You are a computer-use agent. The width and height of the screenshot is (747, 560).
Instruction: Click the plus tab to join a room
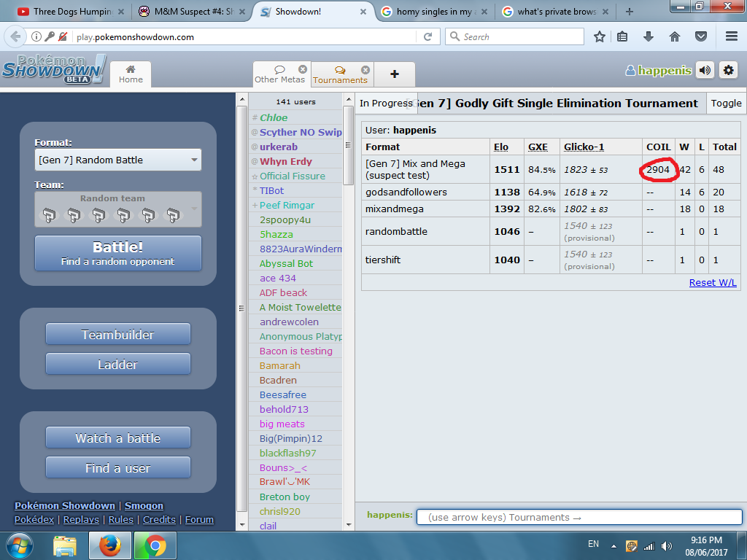point(395,74)
